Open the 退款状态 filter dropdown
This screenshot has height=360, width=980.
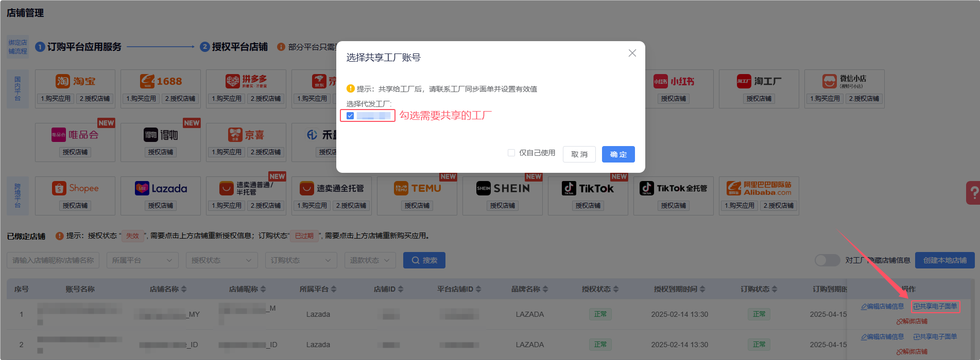pyautogui.click(x=370, y=260)
